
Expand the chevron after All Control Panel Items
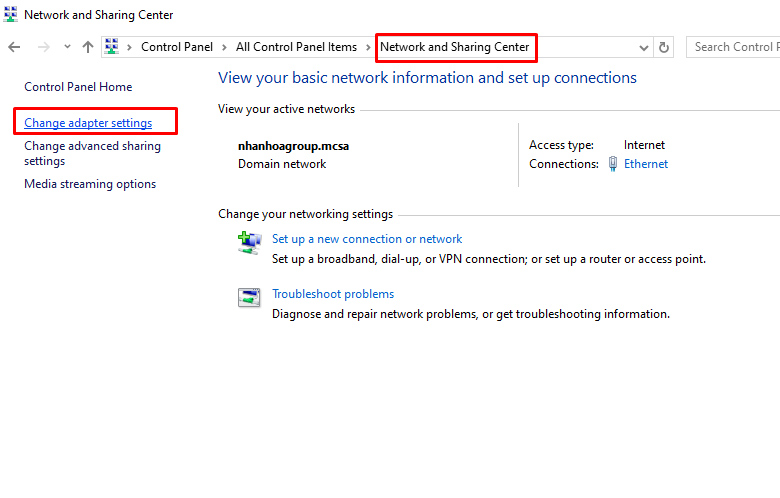(x=368, y=47)
